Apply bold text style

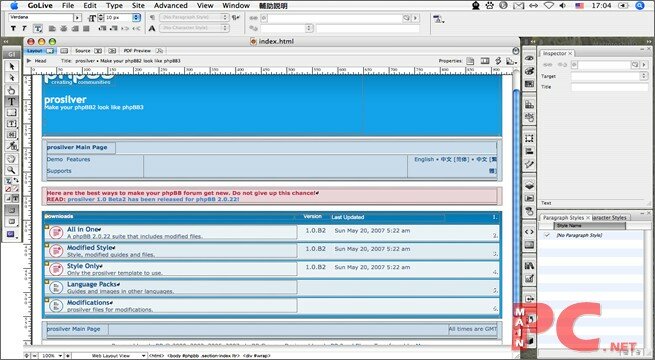tap(13, 28)
